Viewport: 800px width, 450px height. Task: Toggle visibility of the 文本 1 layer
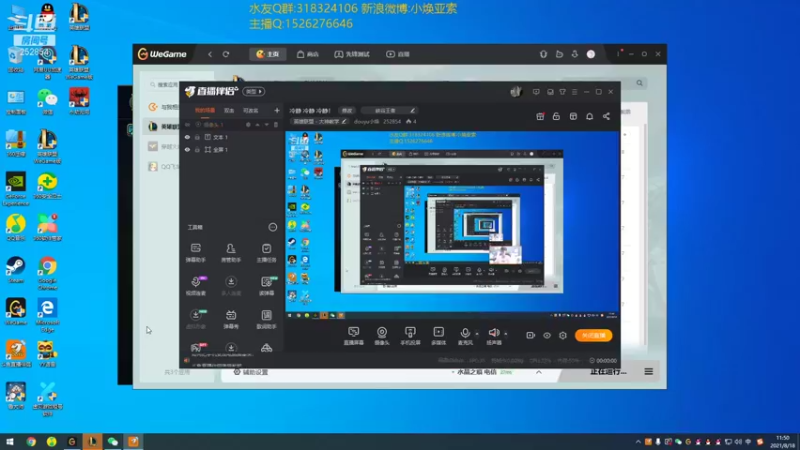click(187, 137)
